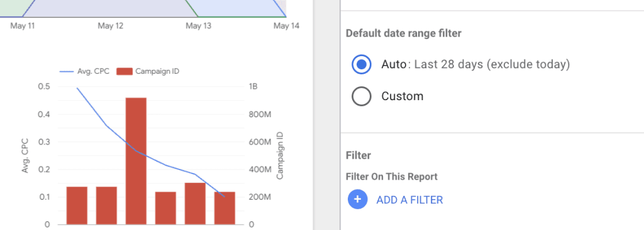The width and height of the screenshot is (644, 230).
Task: Select the Auto date range radio button
Action: (x=362, y=65)
